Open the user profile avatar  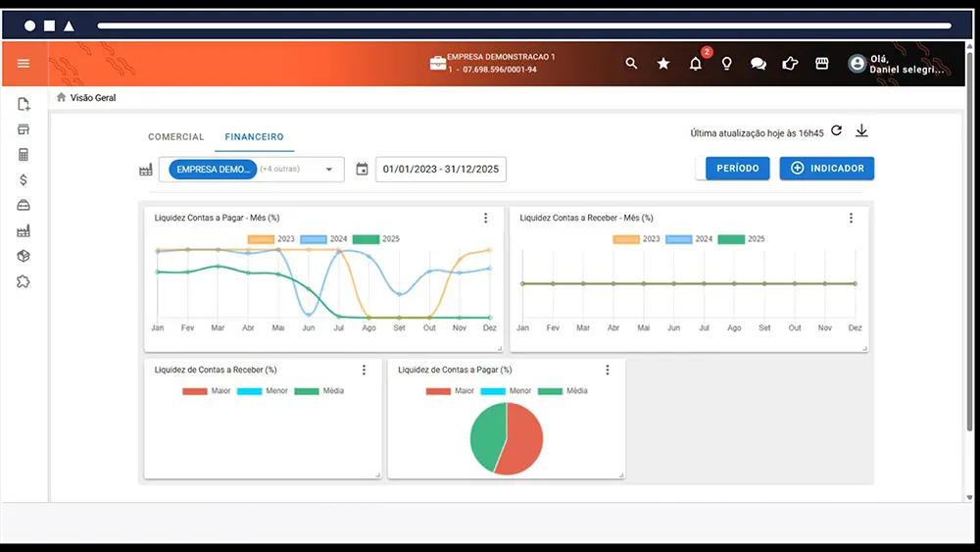(857, 63)
